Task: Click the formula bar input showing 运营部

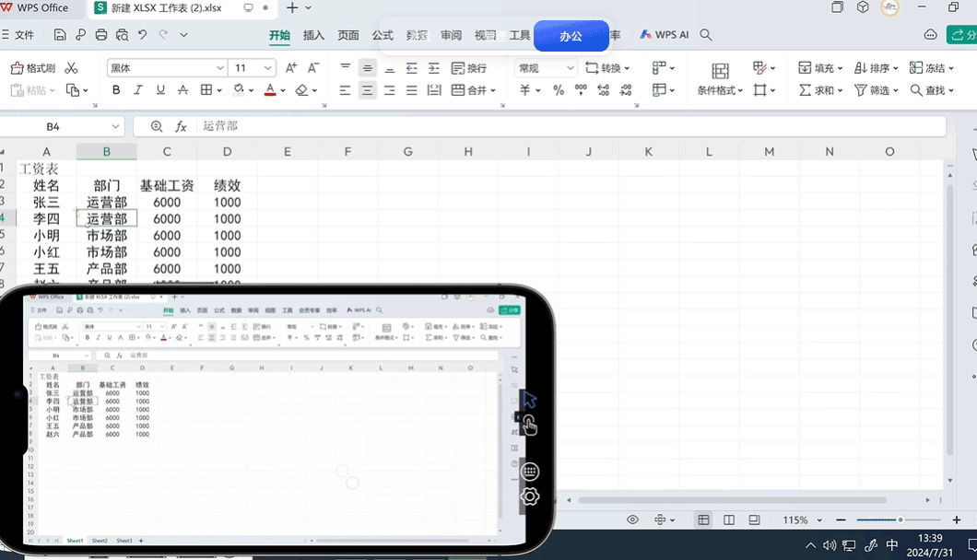Action: tap(553, 126)
